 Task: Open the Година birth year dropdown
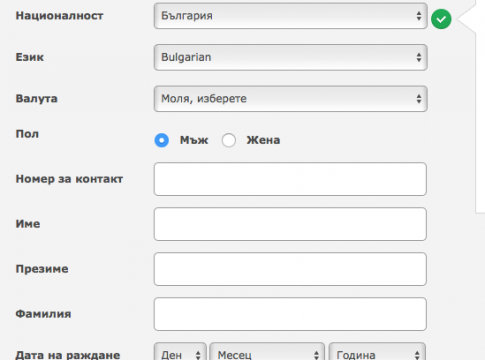click(377, 351)
